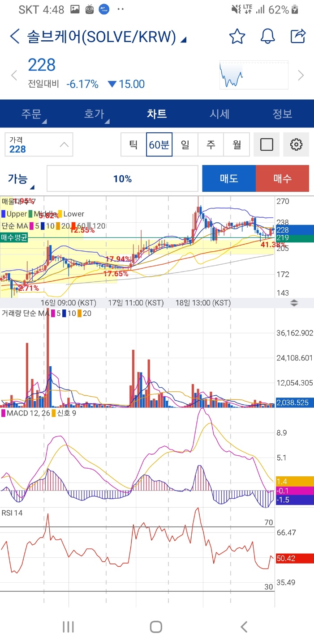Add SOLVE/KRW to favorites with star icon
314x644 pixels.
click(237, 36)
